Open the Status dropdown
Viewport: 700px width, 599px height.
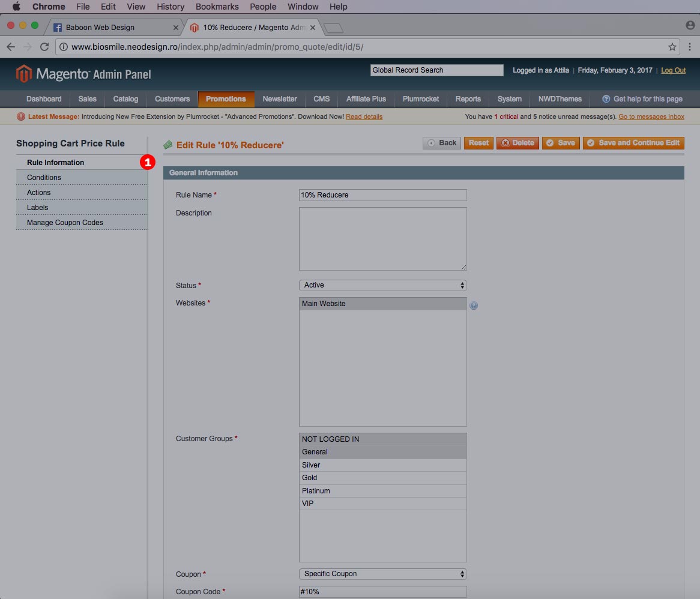pos(382,285)
